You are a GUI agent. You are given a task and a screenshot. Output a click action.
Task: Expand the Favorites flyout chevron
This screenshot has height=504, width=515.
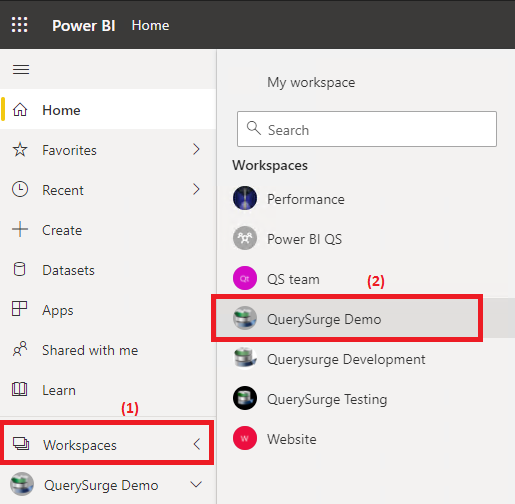(196, 149)
